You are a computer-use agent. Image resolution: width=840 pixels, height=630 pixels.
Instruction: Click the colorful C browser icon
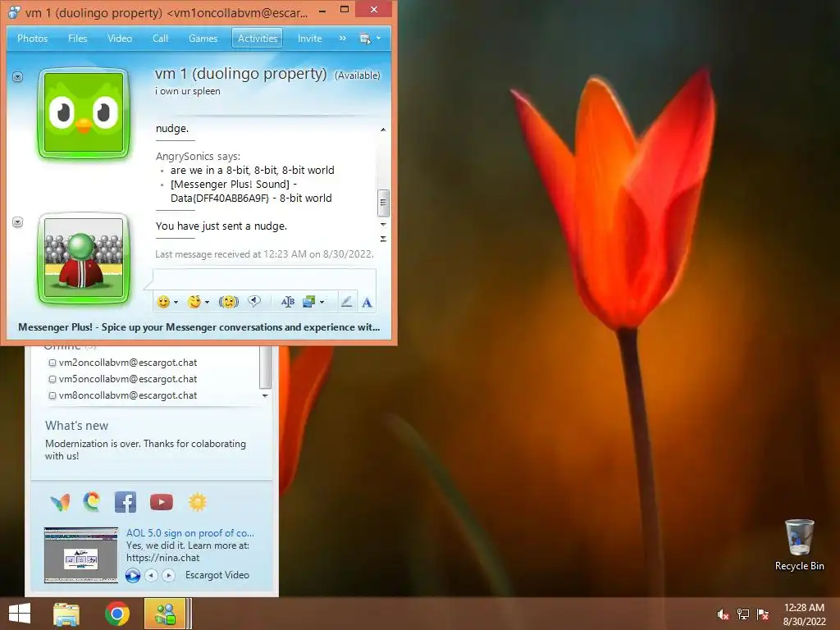[x=92, y=502]
